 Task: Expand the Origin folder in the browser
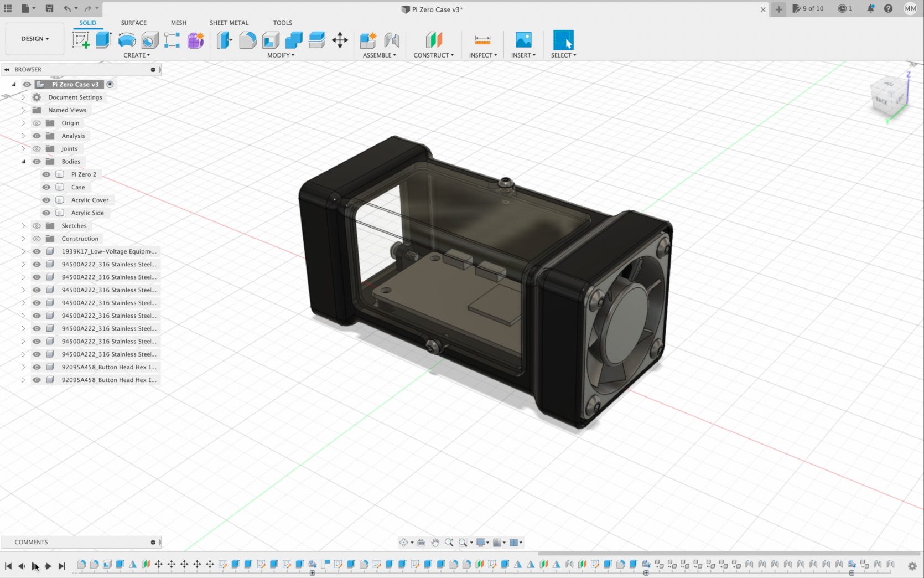coord(23,122)
